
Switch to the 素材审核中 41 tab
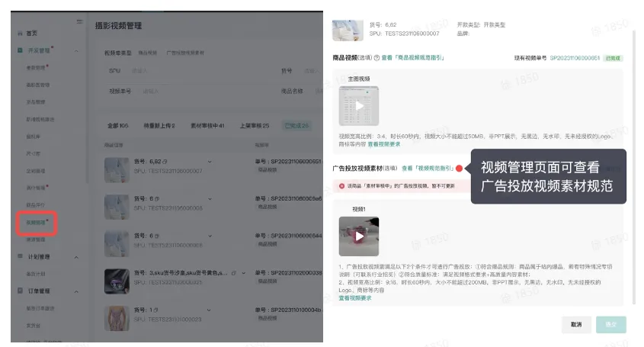[x=207, y=125]
